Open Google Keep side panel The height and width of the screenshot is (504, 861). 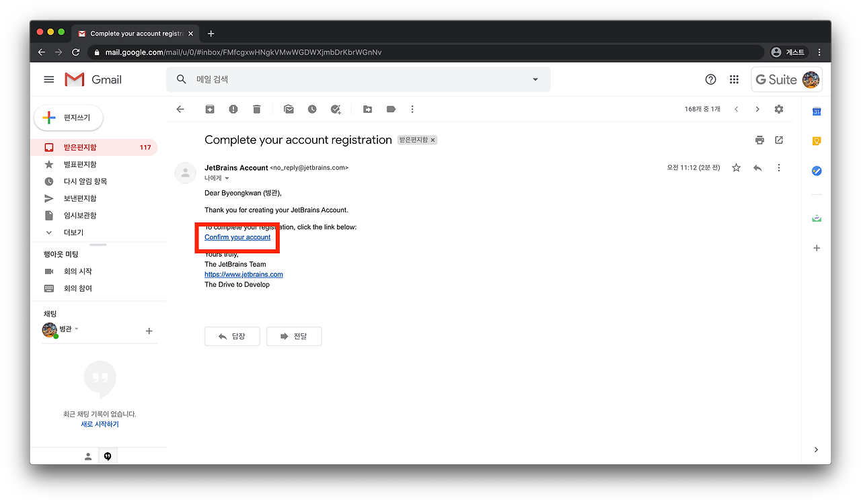[x=817, y=141]
